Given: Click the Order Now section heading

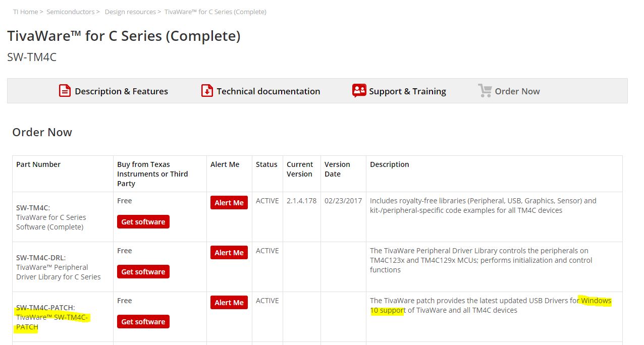Looking at the screenshot, I should click(x=42, y=132).
